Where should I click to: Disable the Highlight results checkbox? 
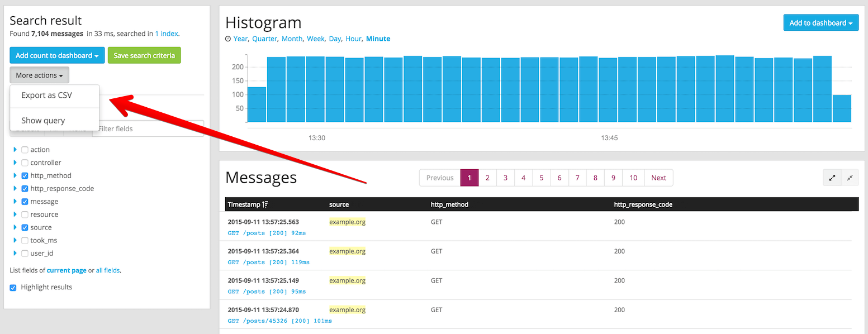tap(13, 288)
